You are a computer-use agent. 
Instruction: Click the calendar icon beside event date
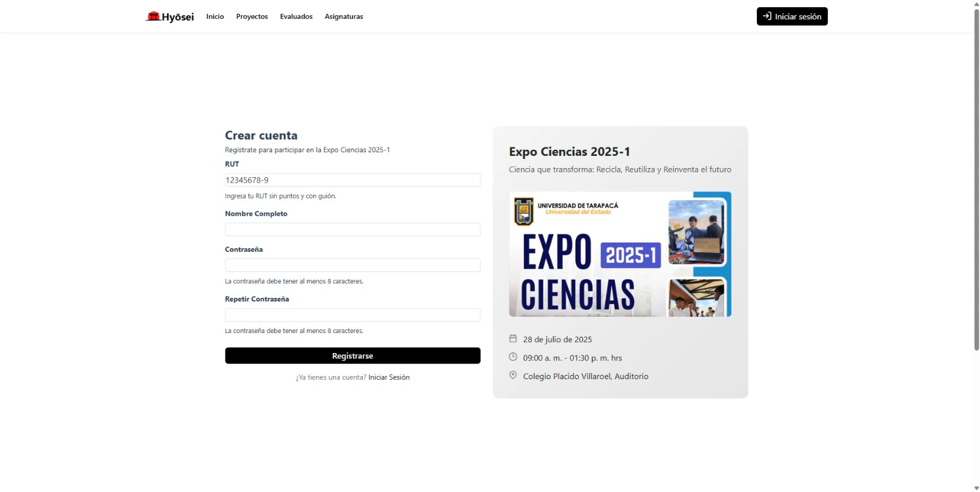click(x=513, y=339)
